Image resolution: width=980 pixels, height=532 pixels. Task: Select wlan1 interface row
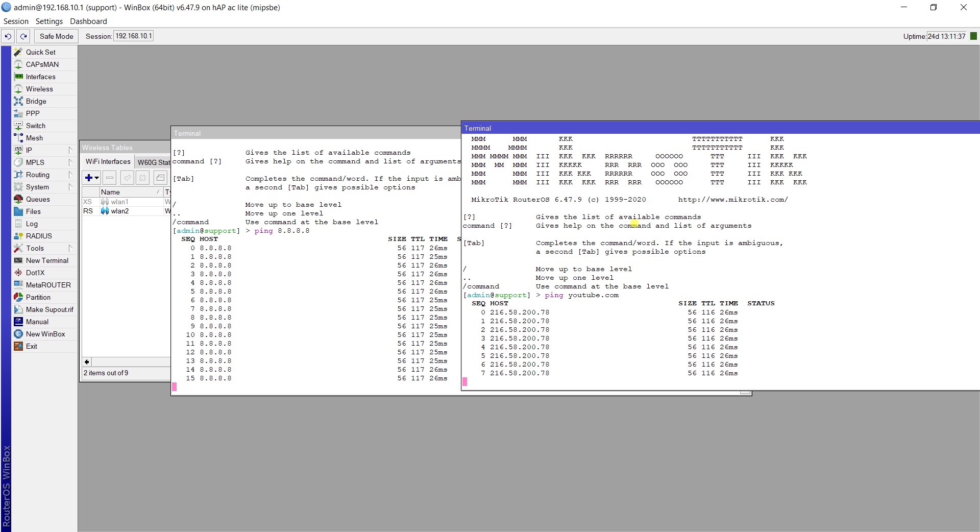click(x=126, y=202)
